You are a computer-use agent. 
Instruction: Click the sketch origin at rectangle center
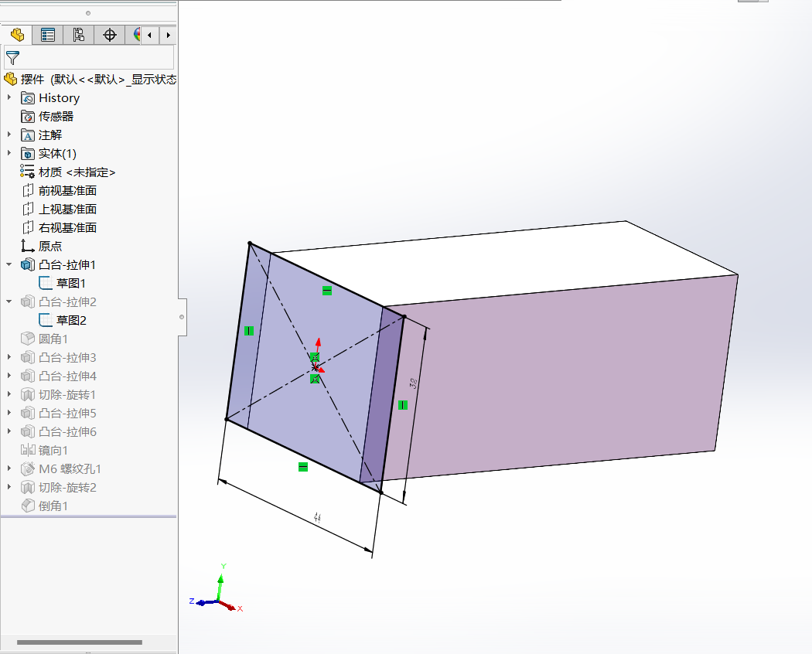(316, 368)
